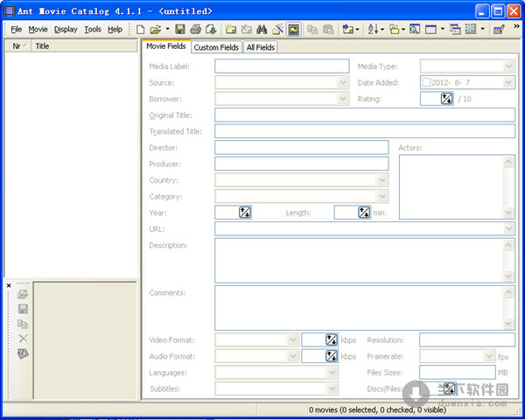Open the Help menu
The image size is (525, 420).
(115, 30)
